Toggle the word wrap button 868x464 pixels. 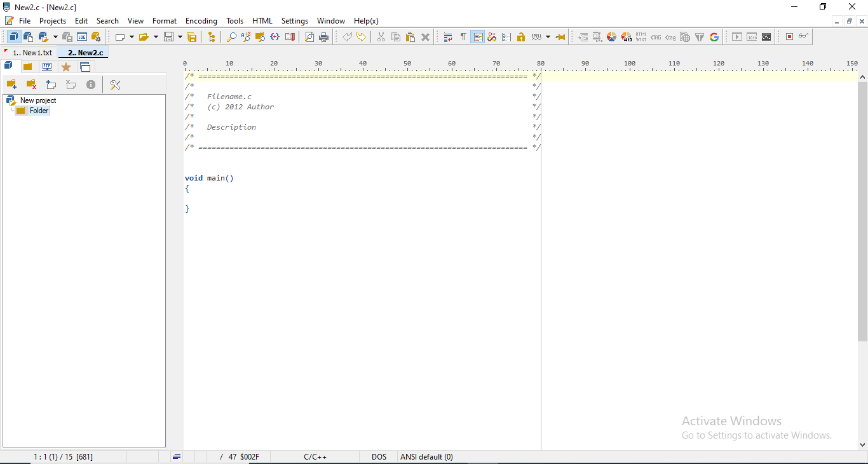tap(448, 37)
